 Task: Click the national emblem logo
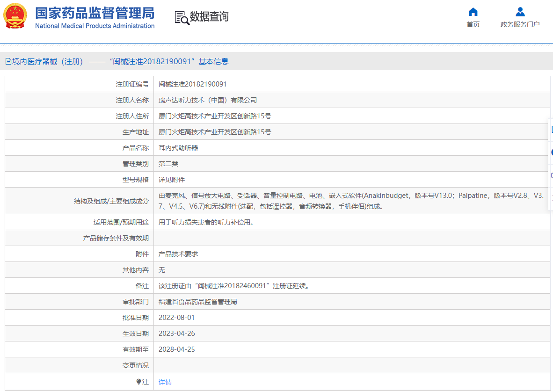(x=15, y=16)
